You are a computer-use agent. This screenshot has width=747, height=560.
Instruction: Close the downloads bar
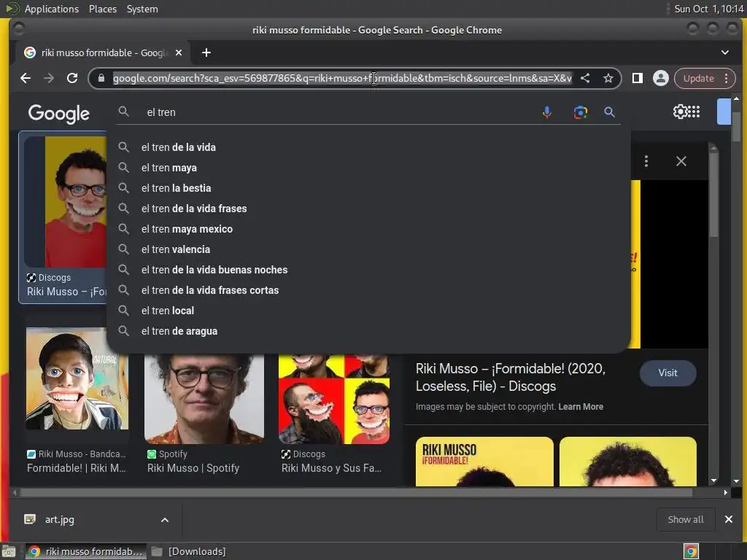click(729, 519)
